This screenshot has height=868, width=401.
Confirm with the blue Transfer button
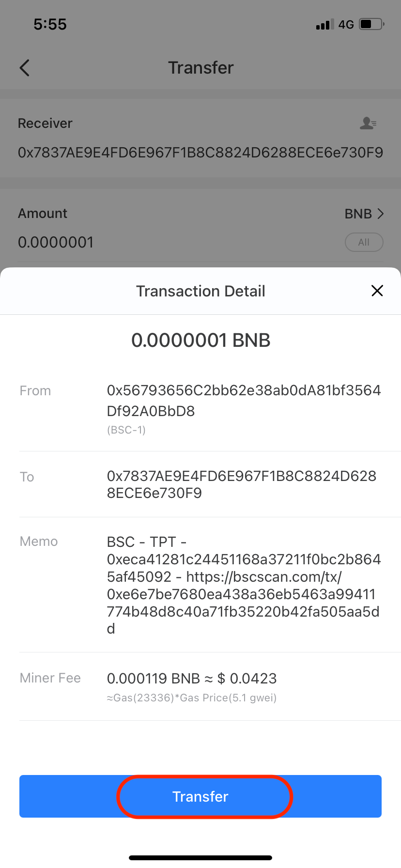coord(200,796)
